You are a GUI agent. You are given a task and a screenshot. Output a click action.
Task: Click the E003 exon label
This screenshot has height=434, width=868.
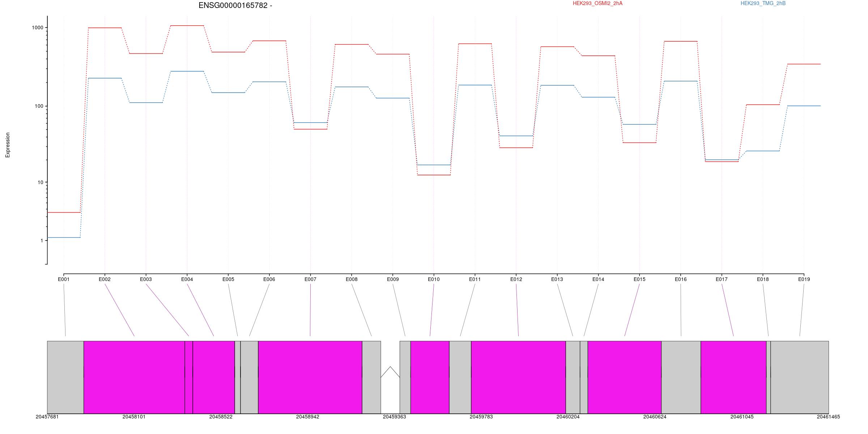[146, 279]
